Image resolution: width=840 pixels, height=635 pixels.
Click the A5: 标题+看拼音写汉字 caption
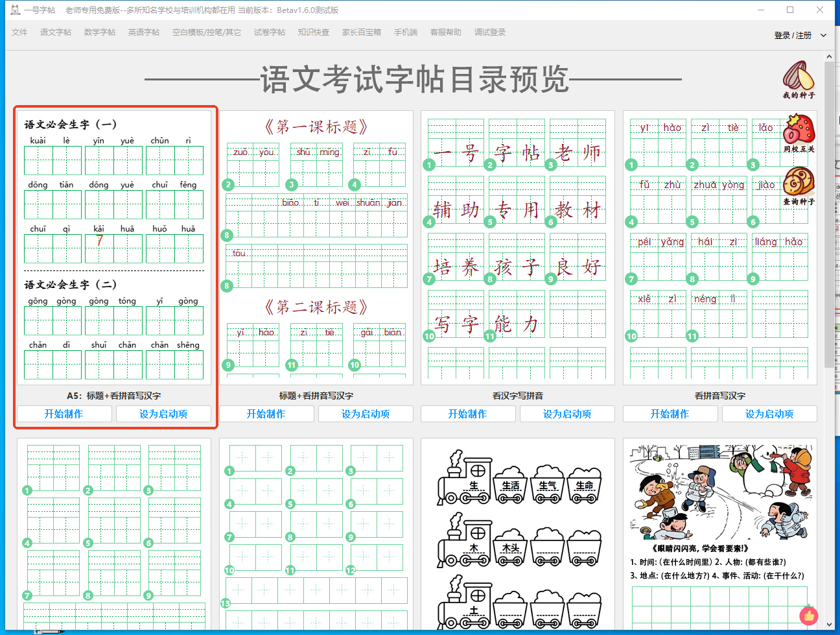tap(114, 396)
